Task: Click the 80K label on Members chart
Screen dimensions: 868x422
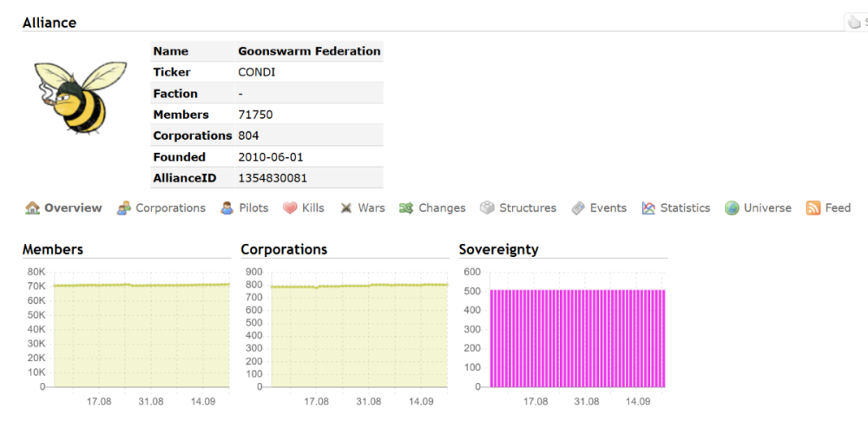Action: [36, 272]
